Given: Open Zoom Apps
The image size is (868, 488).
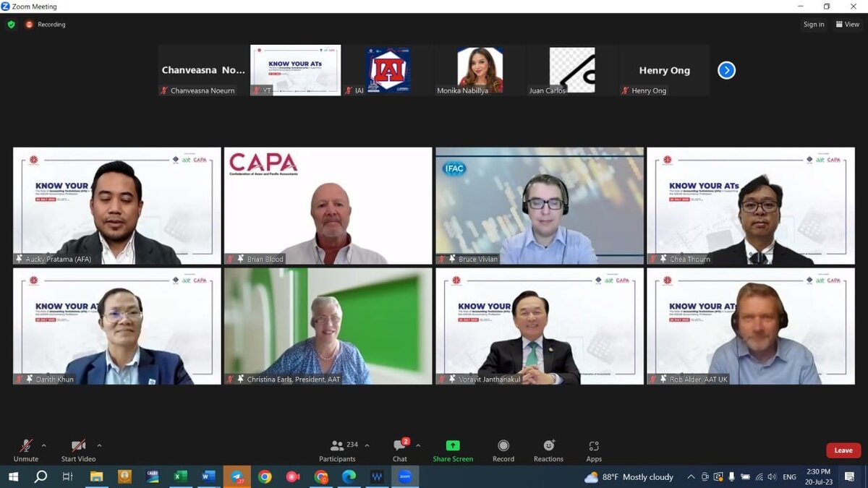Looking at the screenshot, I should pyautogui.click(x=594, y=450).
